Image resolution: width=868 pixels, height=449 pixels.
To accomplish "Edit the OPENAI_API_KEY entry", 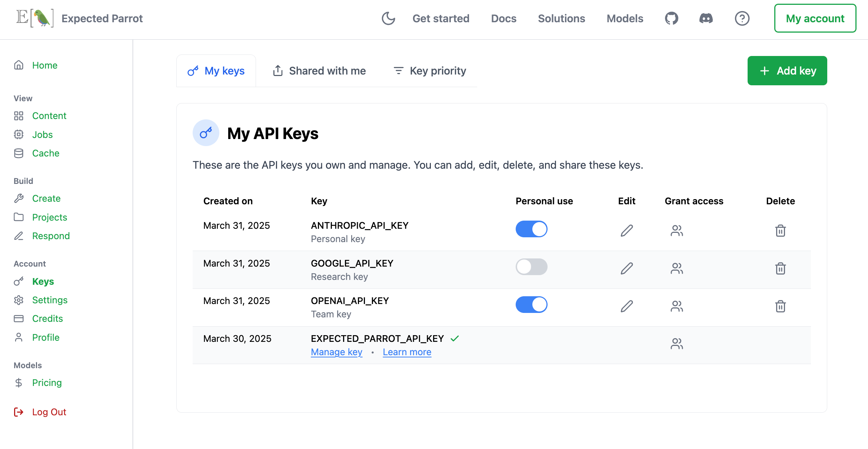I will (x=626, y=306).
